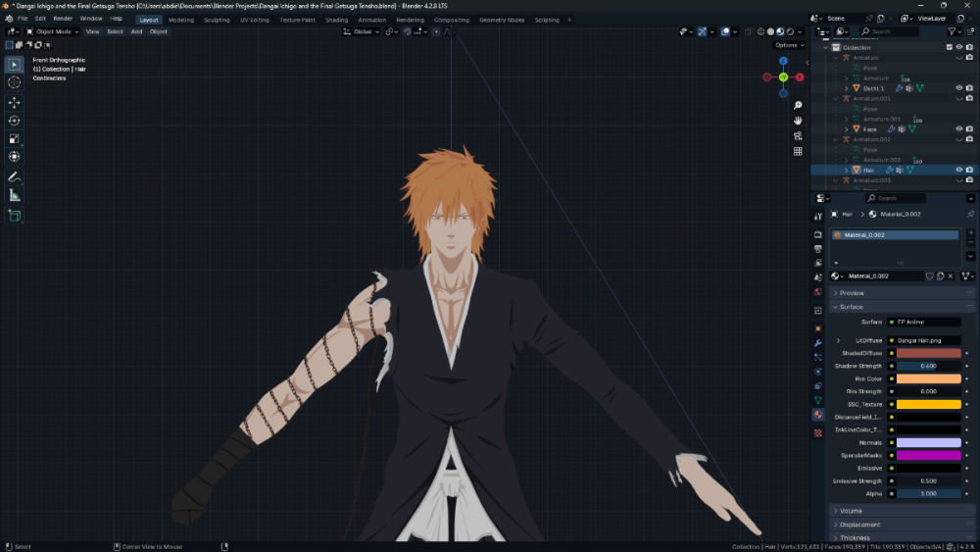
Task: Add a new workspace with plus tab
Action: (569, 20)
